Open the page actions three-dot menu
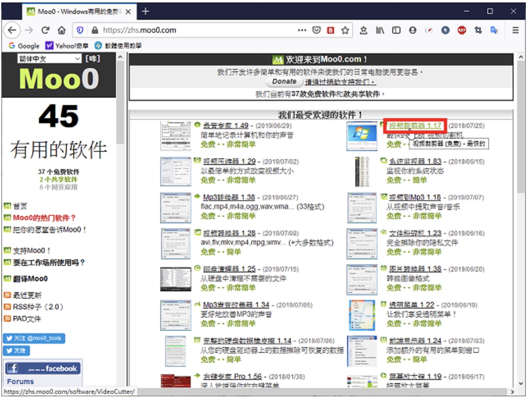The image size is (532, 398). click(302, 30)
